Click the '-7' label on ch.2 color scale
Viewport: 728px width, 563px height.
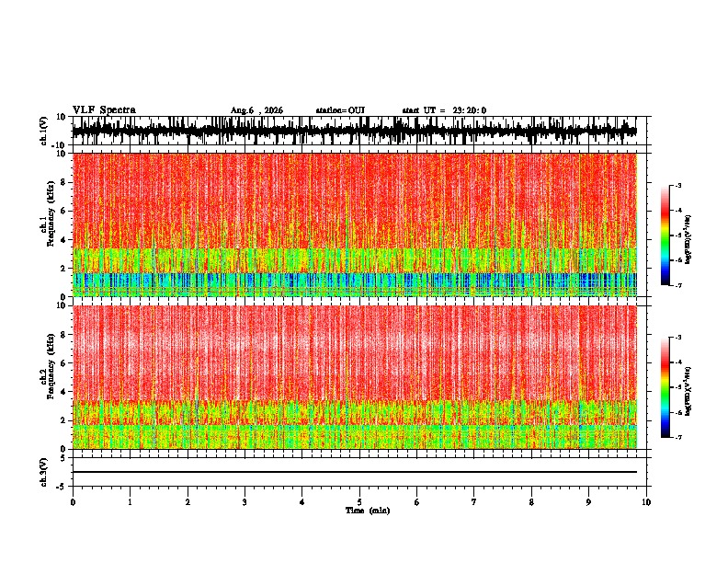[677, 438]
